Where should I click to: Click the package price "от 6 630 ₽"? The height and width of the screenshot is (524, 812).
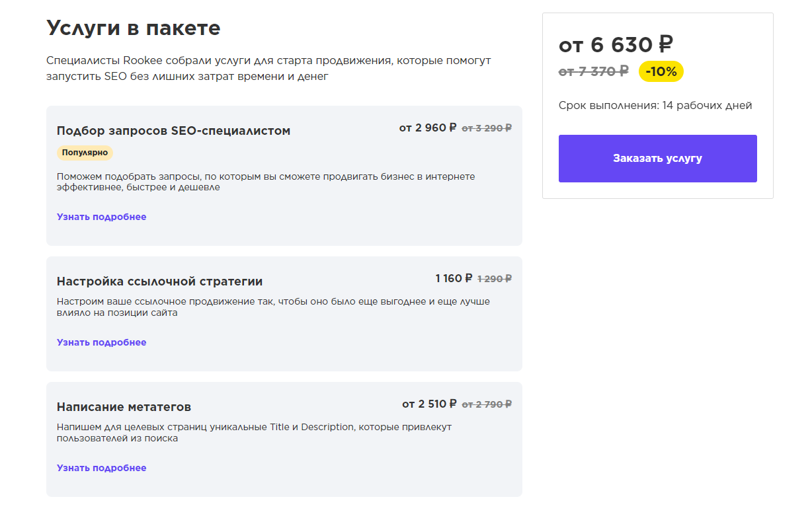[616, 45]
